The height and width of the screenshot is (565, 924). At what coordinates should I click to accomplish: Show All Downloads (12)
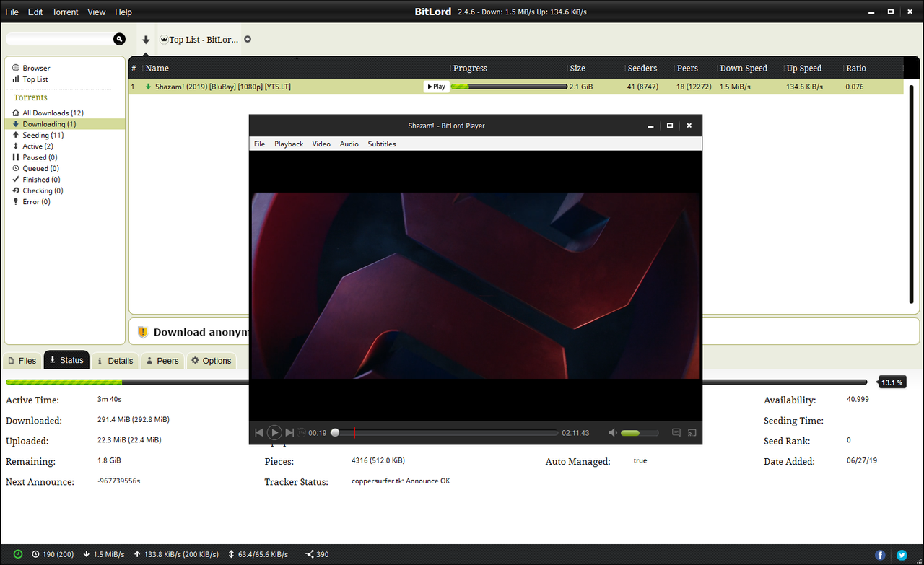(x=48, y=113)
